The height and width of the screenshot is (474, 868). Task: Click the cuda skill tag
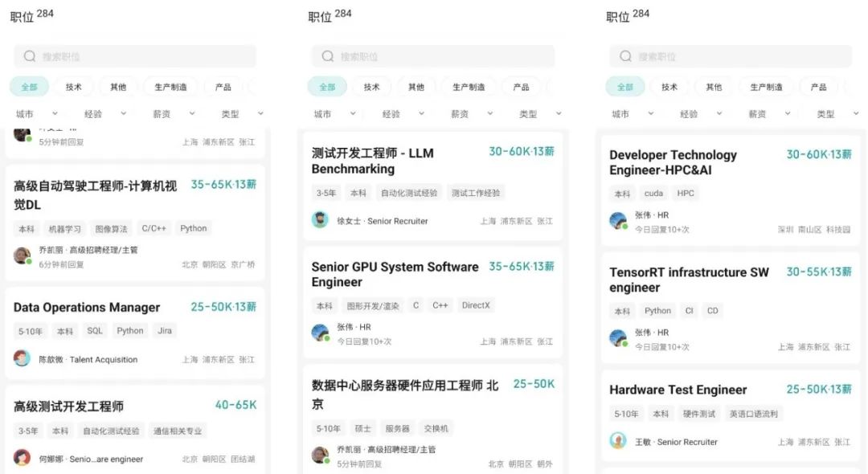point(653,193)
